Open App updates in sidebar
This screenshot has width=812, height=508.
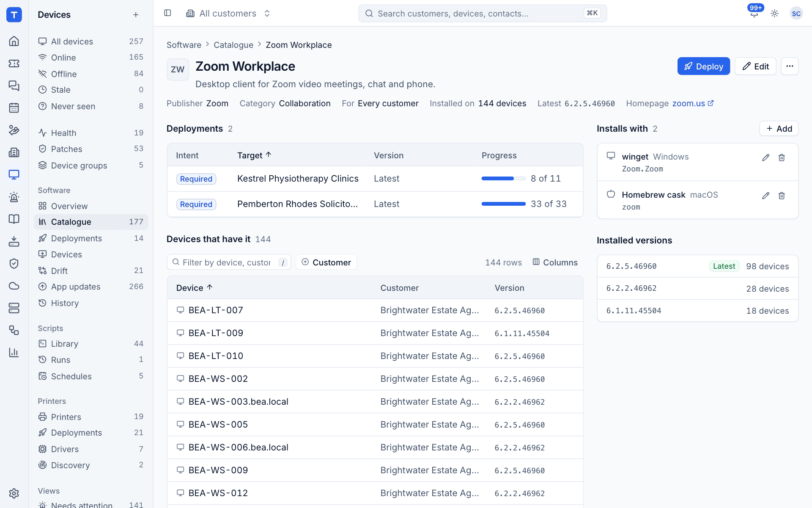[91, 287]
